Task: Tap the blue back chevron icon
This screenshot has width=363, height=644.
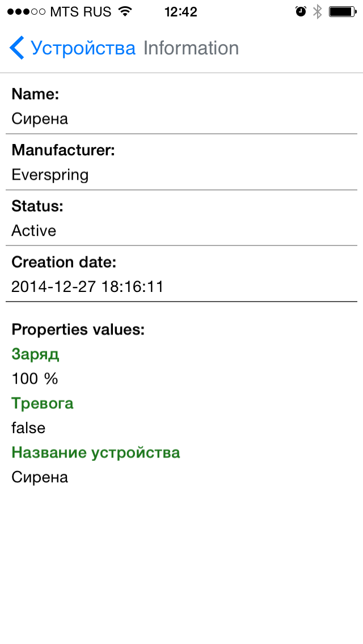Action: [17, 48]
